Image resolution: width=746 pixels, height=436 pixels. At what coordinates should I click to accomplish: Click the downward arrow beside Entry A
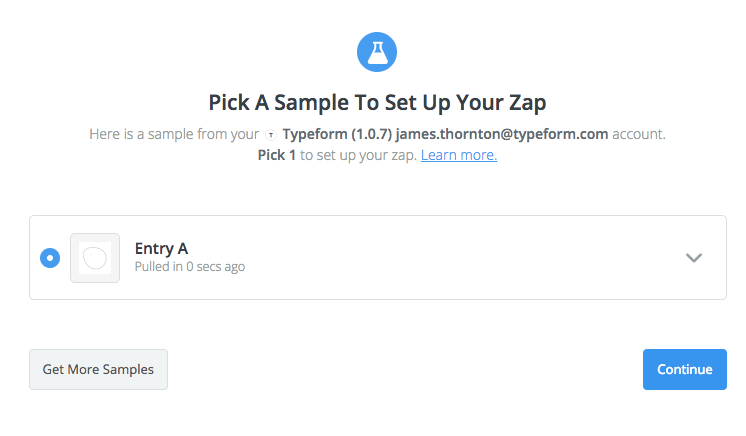694,258
